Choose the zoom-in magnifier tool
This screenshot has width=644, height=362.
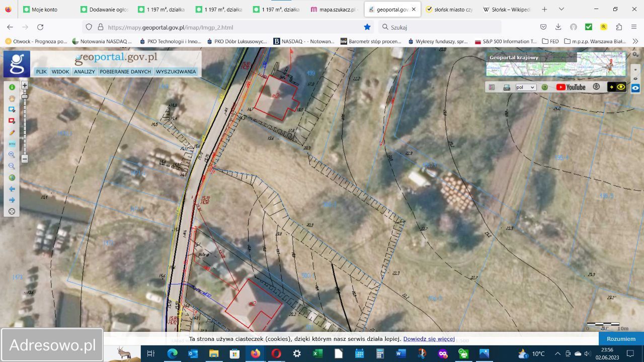[12, 155]
